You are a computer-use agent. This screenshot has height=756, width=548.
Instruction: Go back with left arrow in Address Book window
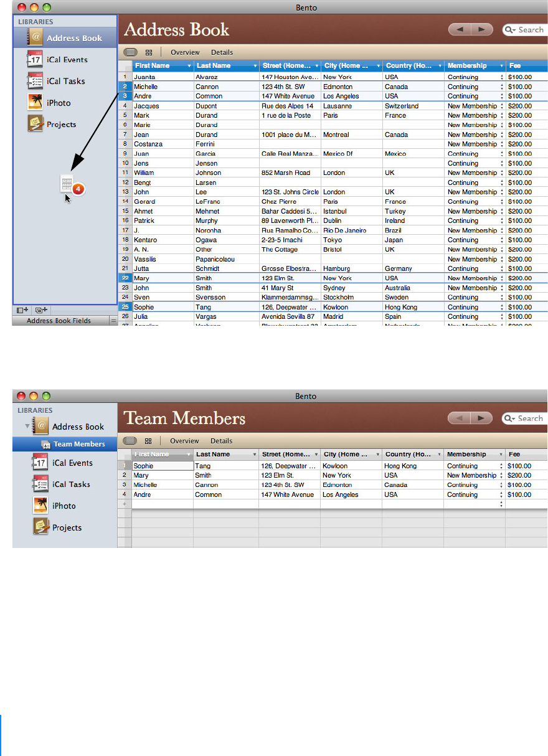[460, 29]
